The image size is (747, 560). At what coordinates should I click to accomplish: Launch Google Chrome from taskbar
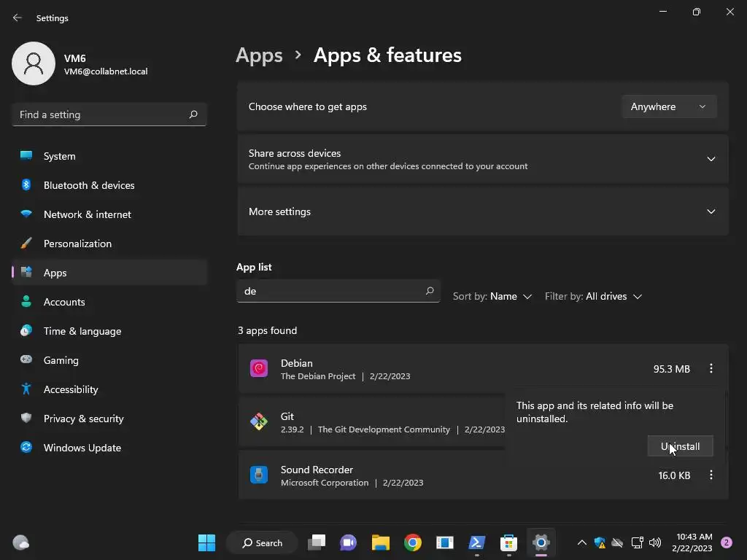coord(413,542)
